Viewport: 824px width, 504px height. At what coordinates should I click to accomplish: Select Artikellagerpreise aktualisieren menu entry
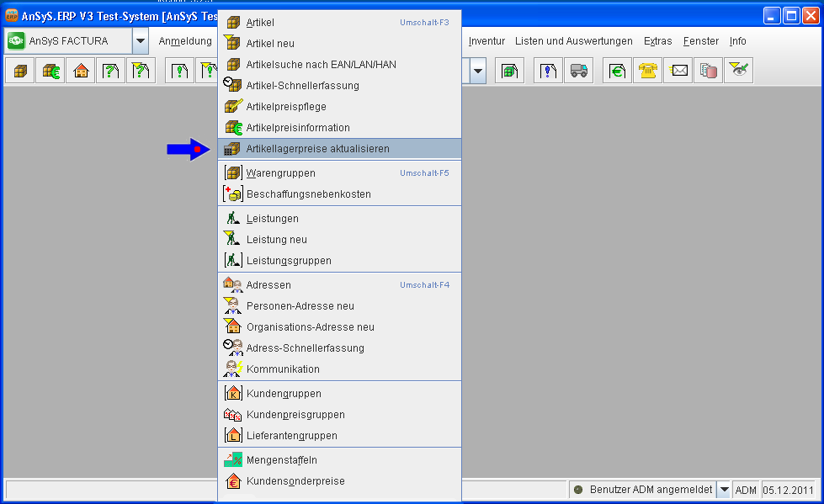point(317,149)
